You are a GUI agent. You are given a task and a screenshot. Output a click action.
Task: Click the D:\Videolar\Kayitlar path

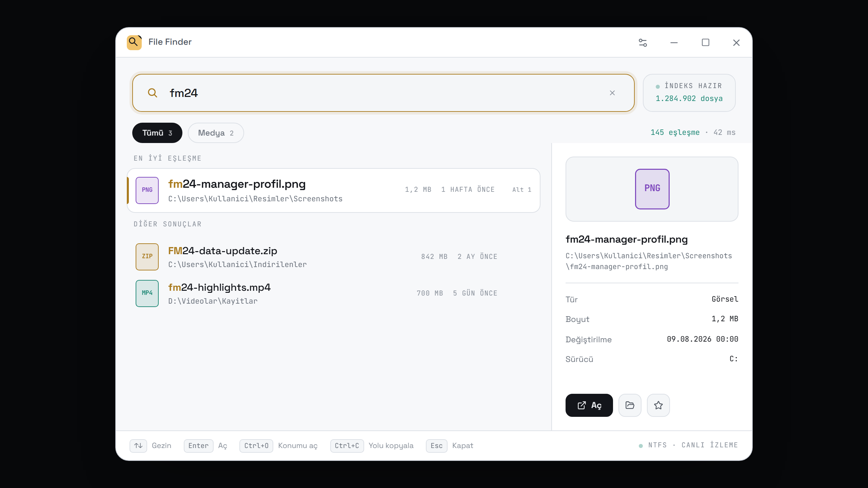(x=213, y=301)
